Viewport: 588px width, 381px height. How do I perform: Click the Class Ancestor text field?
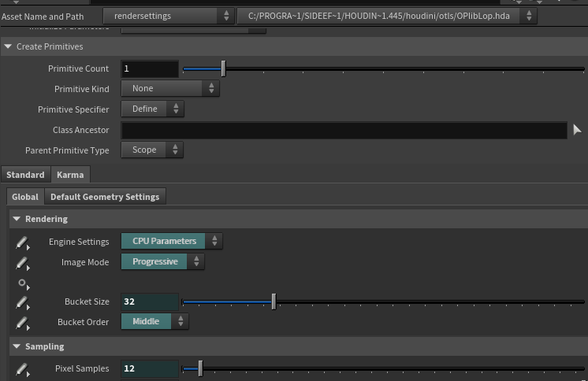344,130
